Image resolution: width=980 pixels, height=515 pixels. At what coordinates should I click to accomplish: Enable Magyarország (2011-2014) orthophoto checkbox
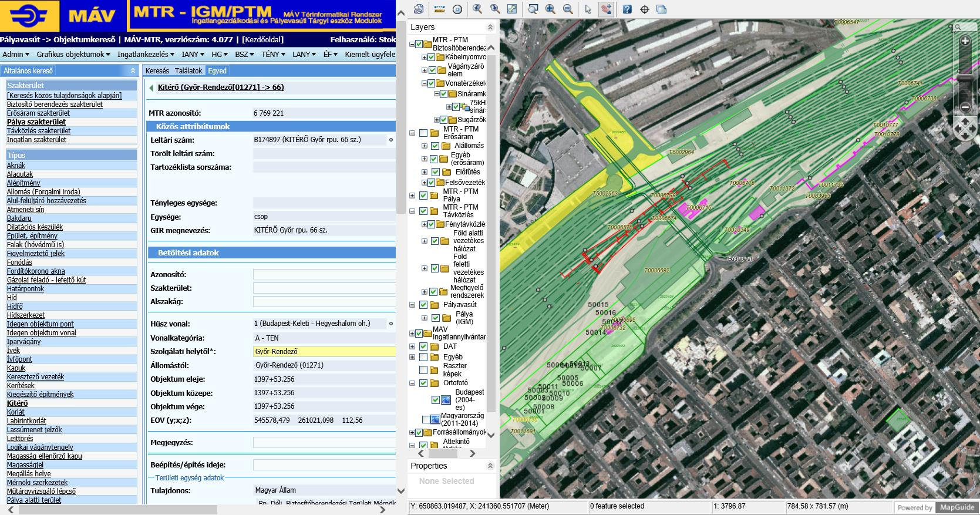pyautogui.click(x=426, y=419)
